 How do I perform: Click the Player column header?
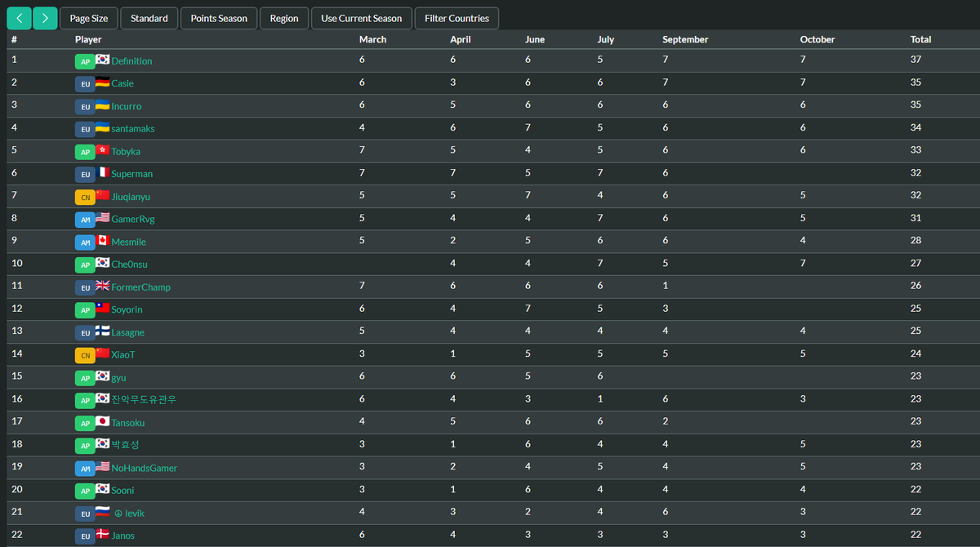point(88,39)
